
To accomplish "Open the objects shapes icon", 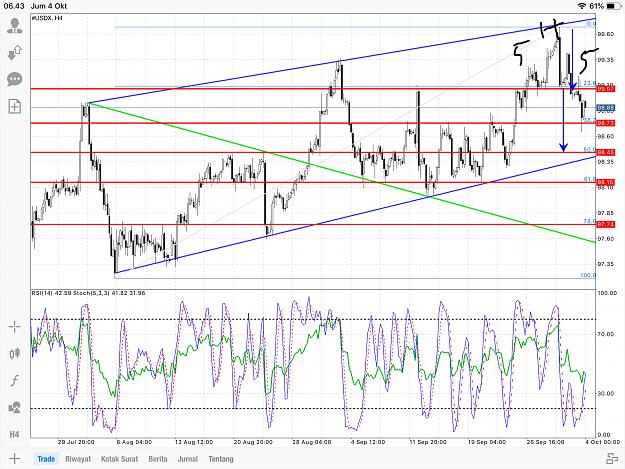I will (x=15, y=408).
